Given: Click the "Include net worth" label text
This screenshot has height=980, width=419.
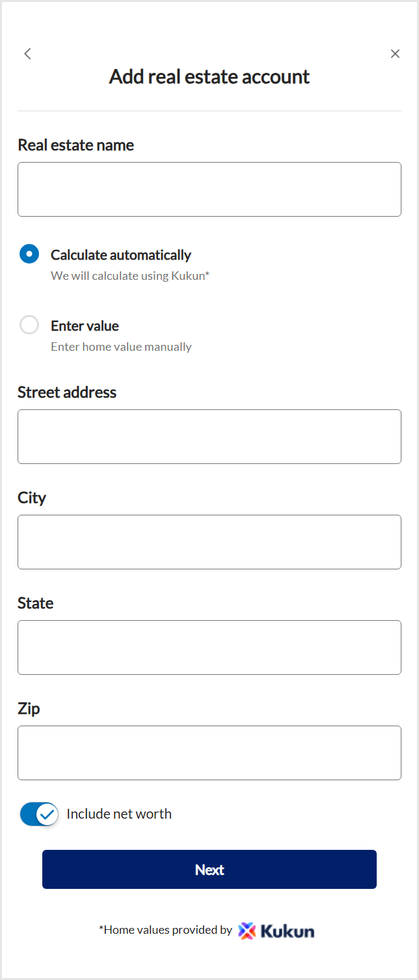Looking at the screenshot, I should pyautogui.click(x=119, y=814).
